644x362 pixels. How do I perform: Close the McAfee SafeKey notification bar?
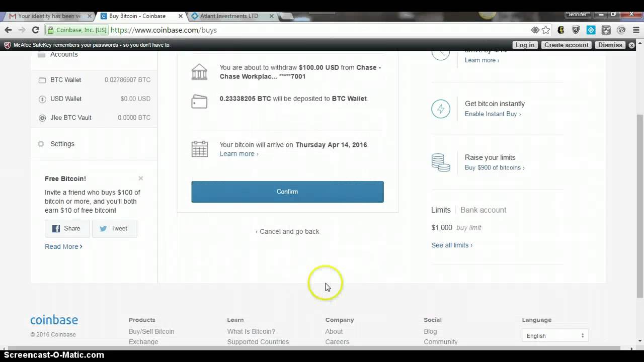[632, 45]
